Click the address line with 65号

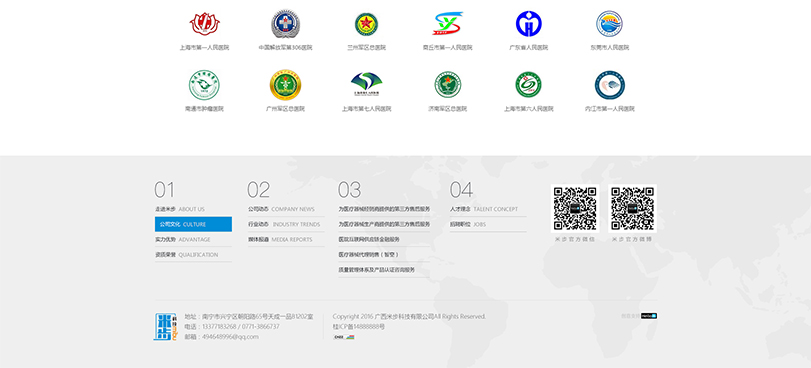coord(249,316)
